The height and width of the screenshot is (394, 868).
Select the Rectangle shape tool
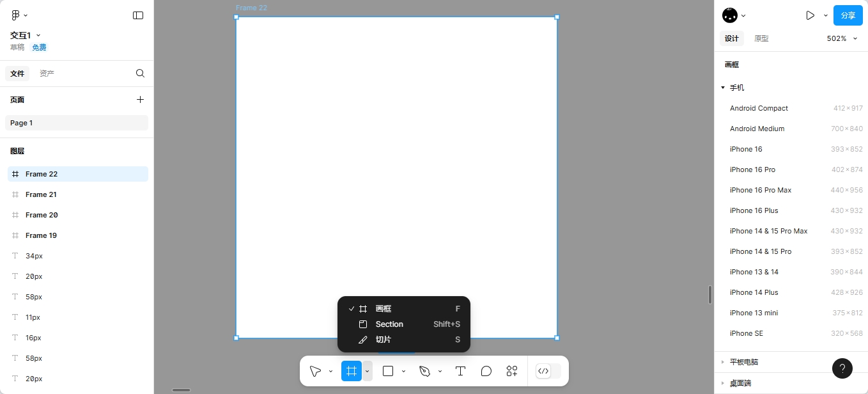(x=387, y=371)
